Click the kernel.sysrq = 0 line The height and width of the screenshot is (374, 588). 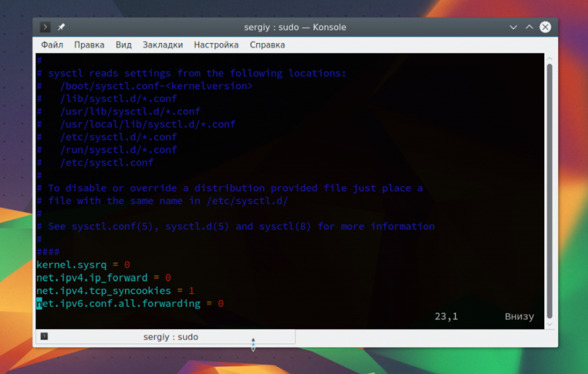pyautogui.click(x=83, y=265)
